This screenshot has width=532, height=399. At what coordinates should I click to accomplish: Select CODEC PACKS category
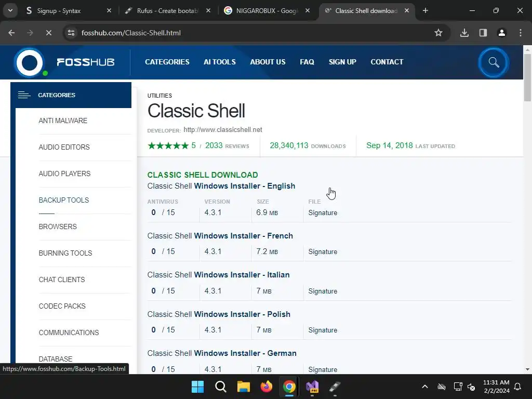click(x=62, y=306)
